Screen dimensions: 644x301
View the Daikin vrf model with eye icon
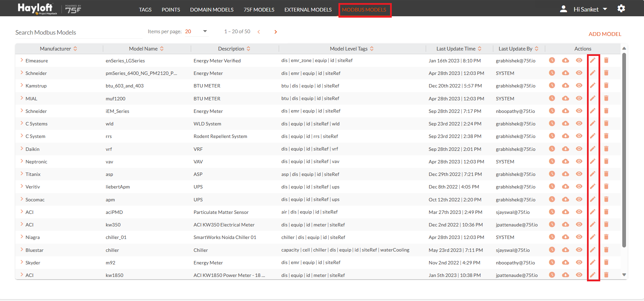coord(579,149)
